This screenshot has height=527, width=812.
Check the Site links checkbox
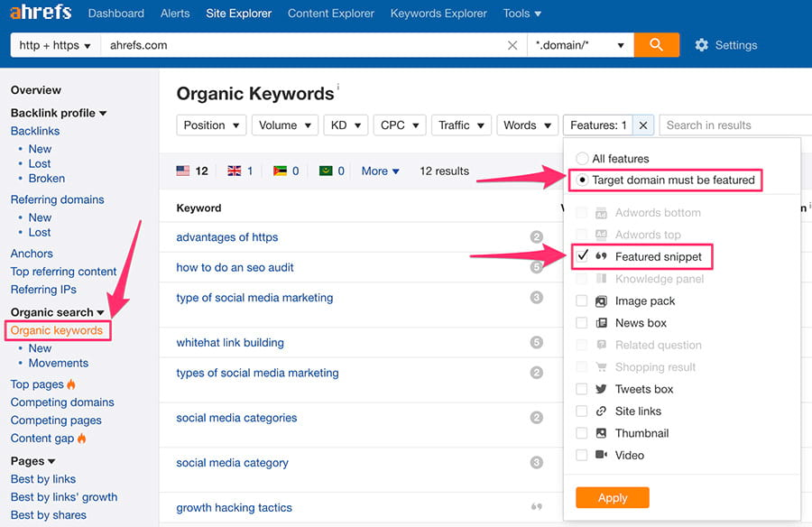coord(582,411)
